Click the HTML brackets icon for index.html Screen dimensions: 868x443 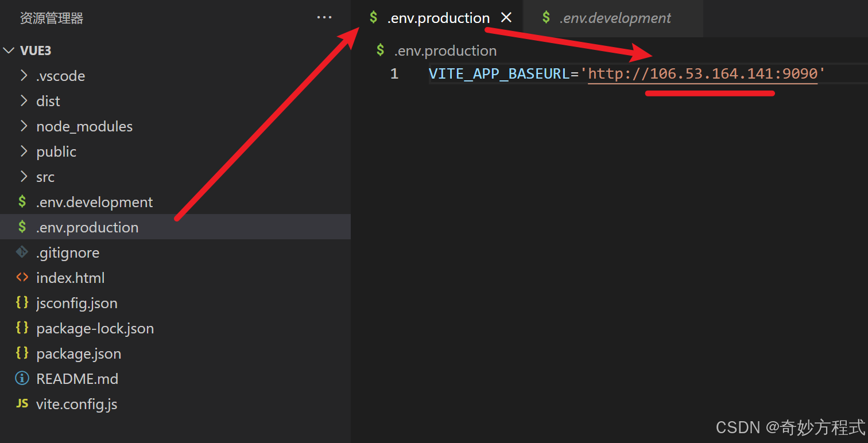(22, 277)
